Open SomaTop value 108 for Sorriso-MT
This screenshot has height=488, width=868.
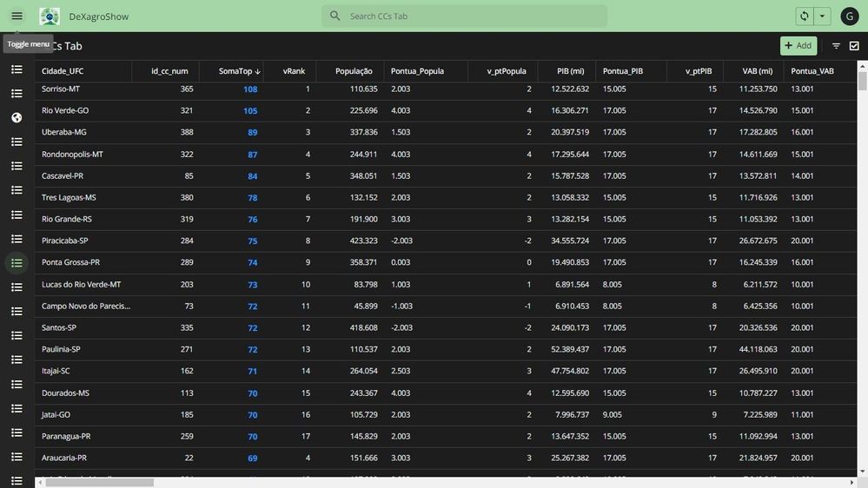(250, 89)
